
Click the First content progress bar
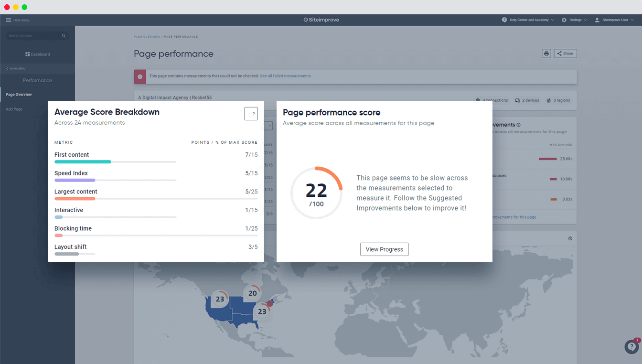[115, 162]
